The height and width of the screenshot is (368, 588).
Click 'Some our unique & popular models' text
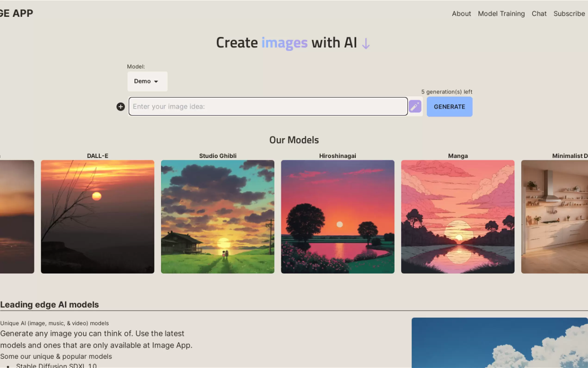[56, 356]
